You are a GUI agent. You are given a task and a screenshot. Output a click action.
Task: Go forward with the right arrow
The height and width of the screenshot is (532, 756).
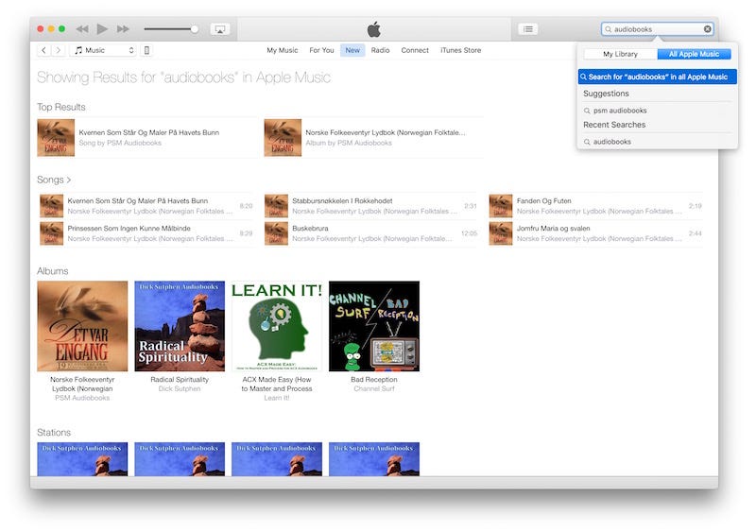[x=59, y=50]
